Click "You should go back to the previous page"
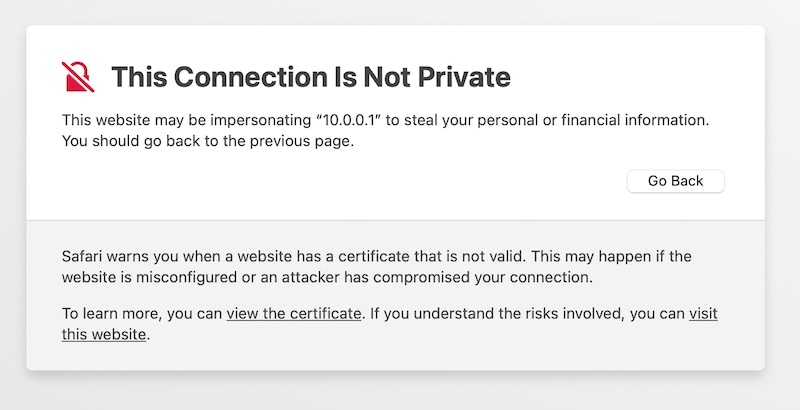Image resolution: width=800 pixels, height=410 pixels. 208,141
